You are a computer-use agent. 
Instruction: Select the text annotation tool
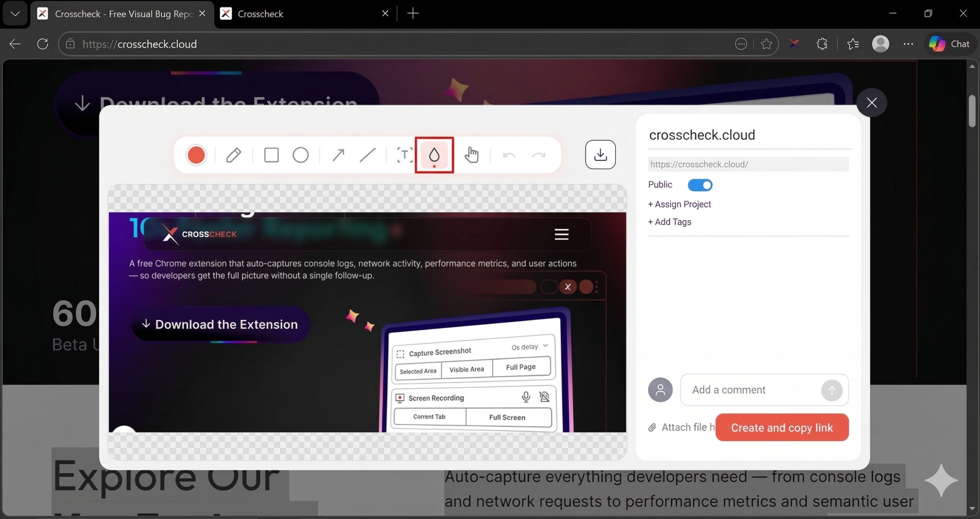404,155
